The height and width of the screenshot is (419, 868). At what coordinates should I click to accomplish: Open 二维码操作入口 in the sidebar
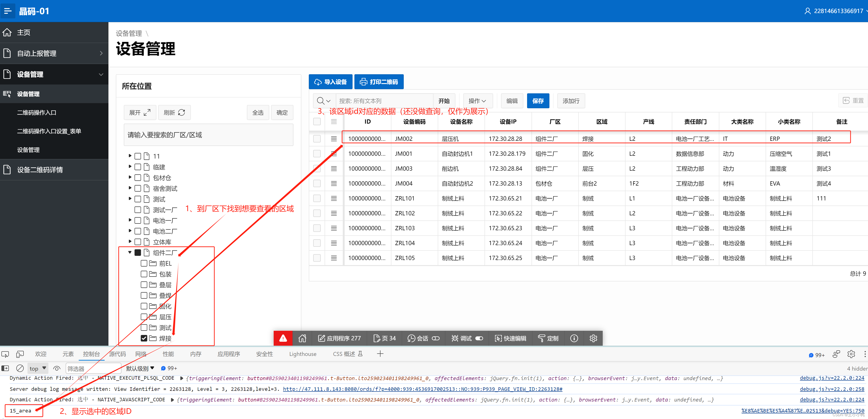pos(37,113)
